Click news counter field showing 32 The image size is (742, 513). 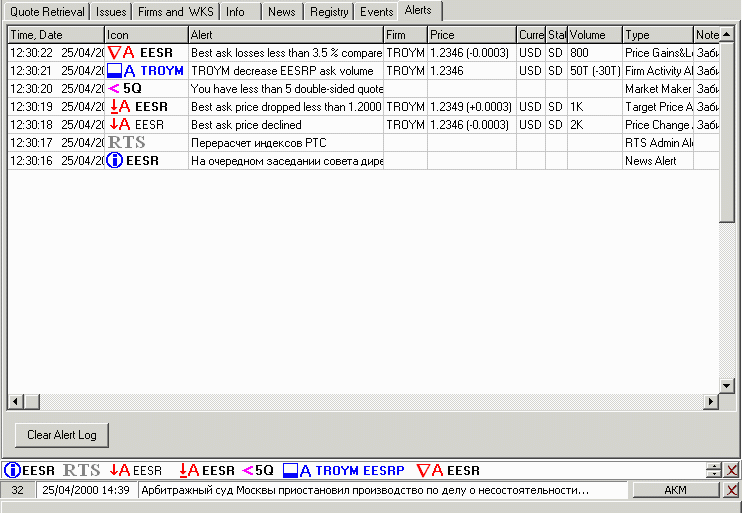(18, 490)
